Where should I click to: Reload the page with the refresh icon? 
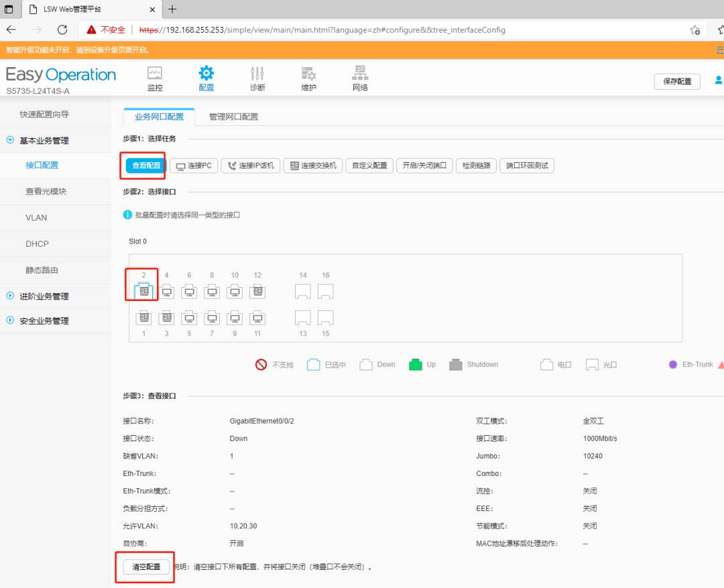tap(62, 30)
